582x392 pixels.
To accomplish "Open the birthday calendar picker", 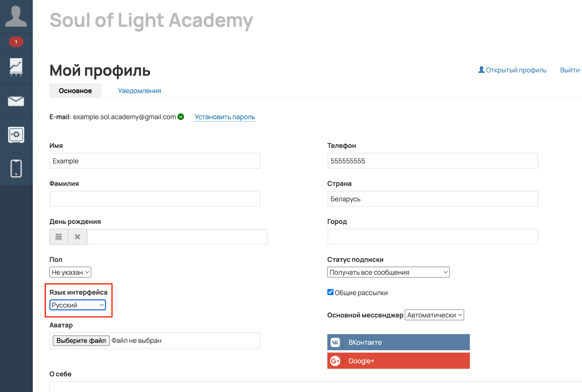I will click(58, 237).
